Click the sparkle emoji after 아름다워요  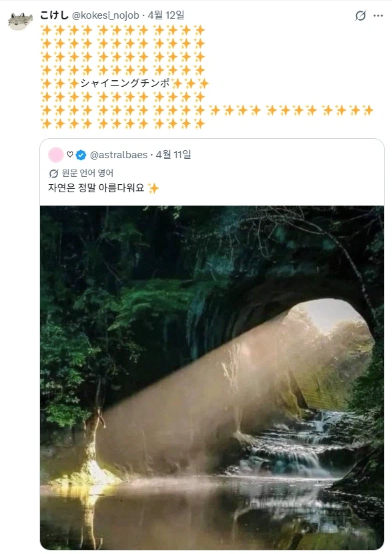[x=153, y=188]
